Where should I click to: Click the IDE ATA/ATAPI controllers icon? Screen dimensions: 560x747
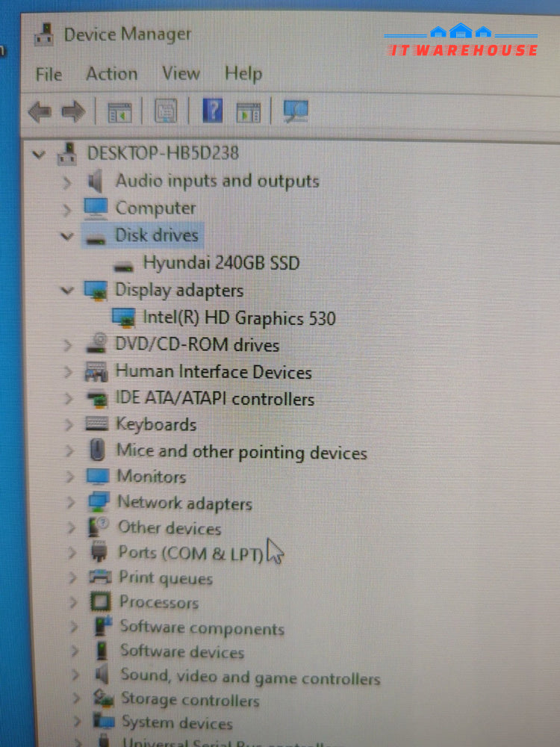98,399
